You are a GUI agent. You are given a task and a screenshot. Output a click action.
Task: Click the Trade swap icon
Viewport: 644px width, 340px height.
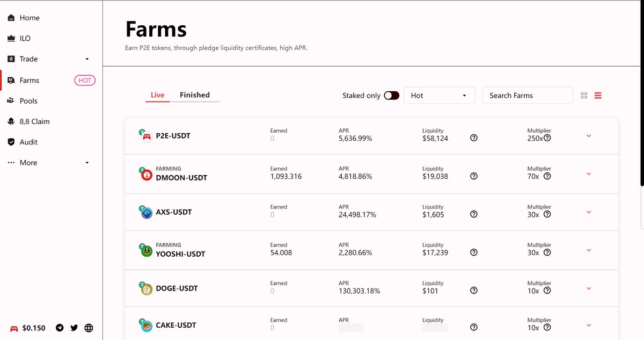tap(11, 59)
